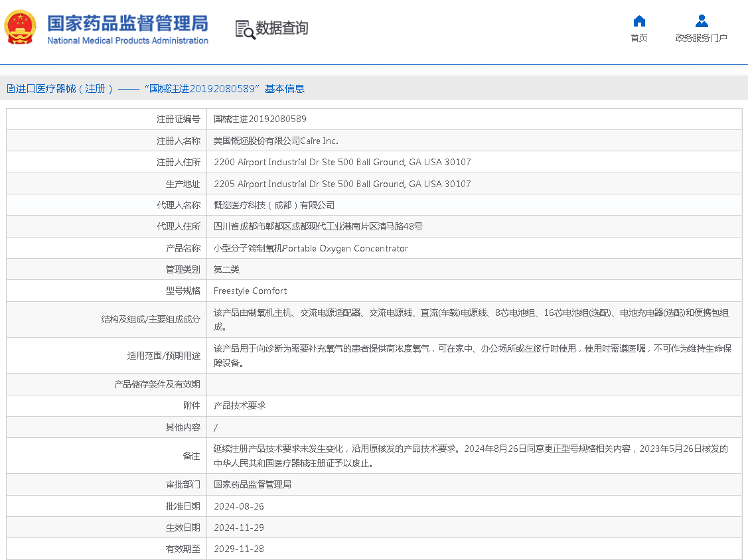Click the small document icon before 进口医疗器械
Viewport: 748px width, 560px height.
click(10, 89)
